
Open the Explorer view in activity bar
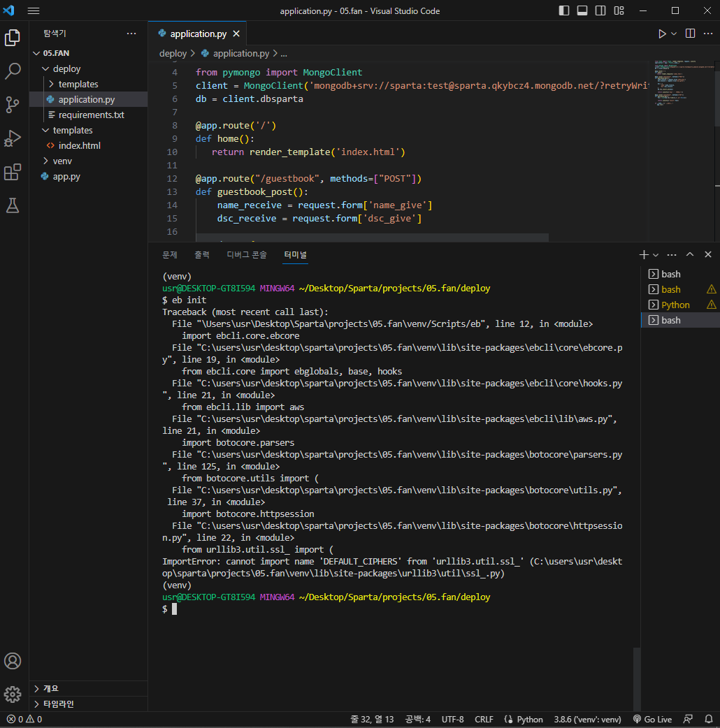13,38
